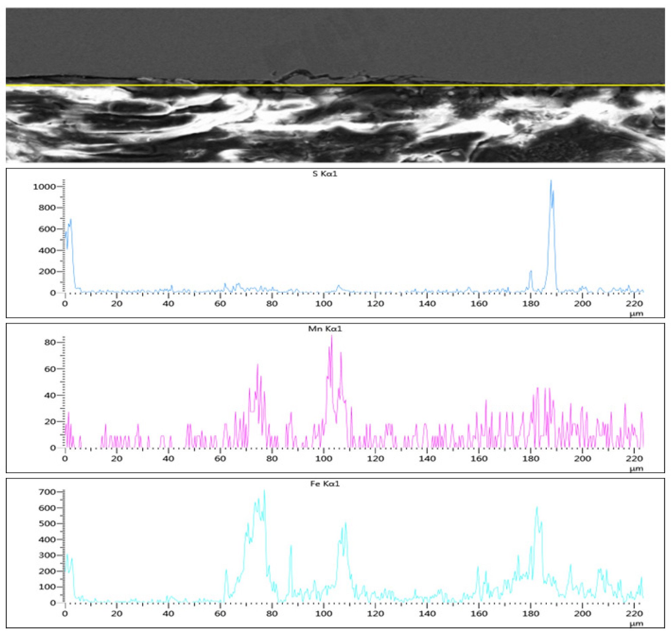This screenshot has height=644, width=671.
Task: Click the 80 label on the Mn chart y-axis
Action: click(x=50, y=342)
